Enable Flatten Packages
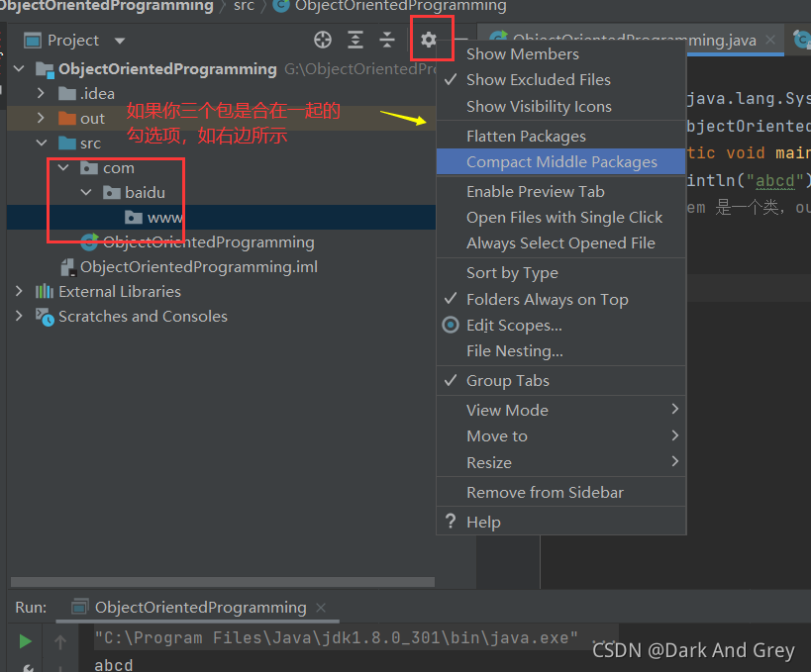 click(x=561, y=136)
